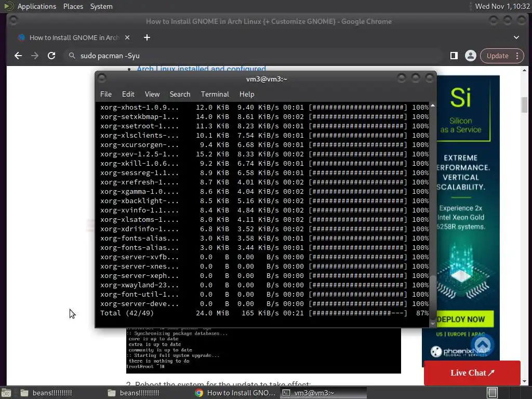Click the Chrome icon in the taskbar item
532x399 pixels.
point(199,393)
